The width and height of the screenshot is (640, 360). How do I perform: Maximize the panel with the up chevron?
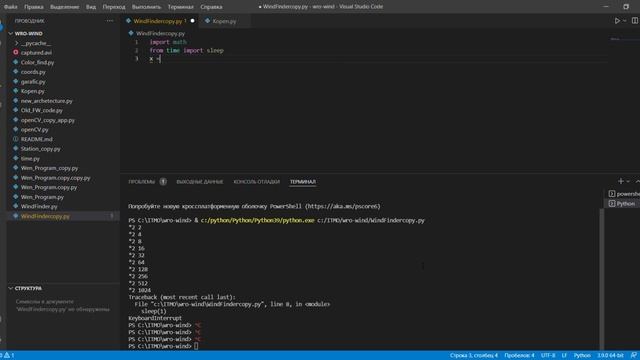pos(637,181)
